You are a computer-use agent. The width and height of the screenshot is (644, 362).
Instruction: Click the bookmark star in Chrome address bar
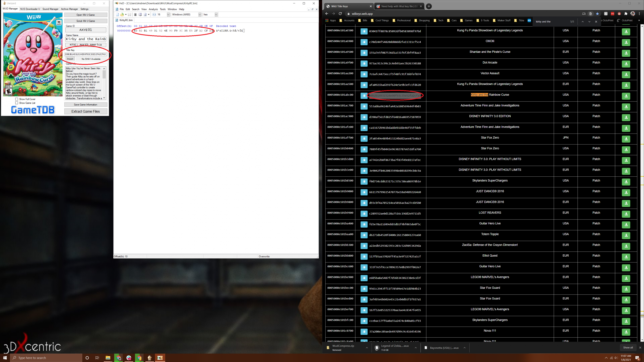(x=597, y=14)
